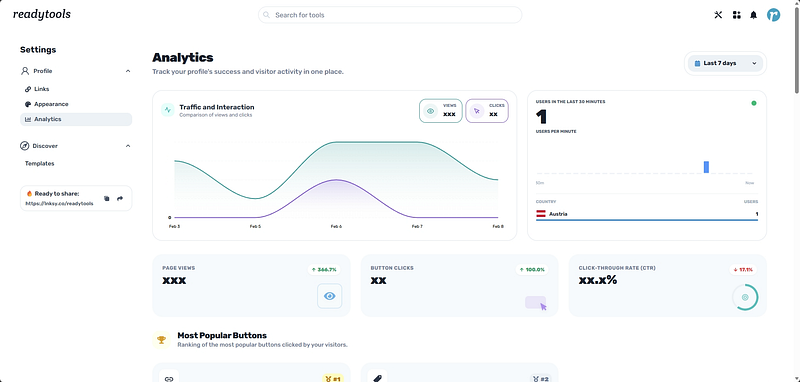
Task: Click the Analytics bar chart icon
Action: tap(28, 119)
